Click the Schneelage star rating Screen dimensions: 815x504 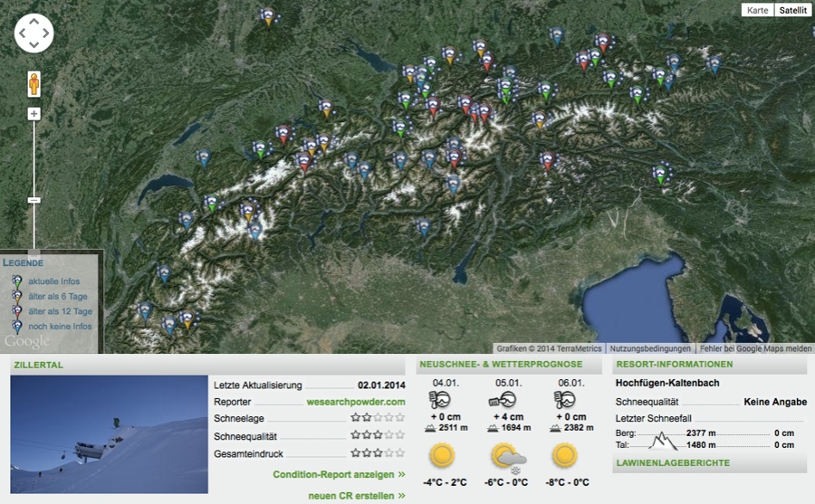coord(378,418)
